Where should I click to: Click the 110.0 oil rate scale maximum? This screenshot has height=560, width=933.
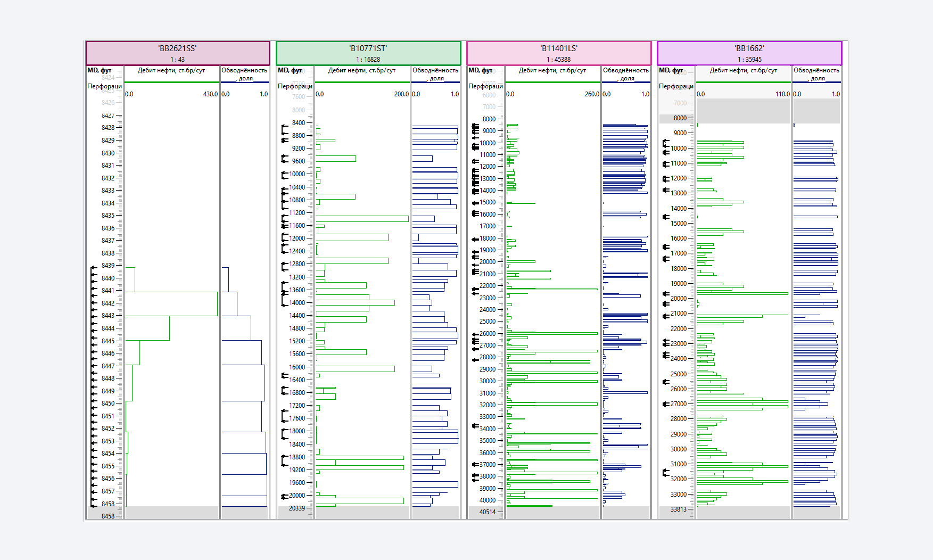click(782, 94)
